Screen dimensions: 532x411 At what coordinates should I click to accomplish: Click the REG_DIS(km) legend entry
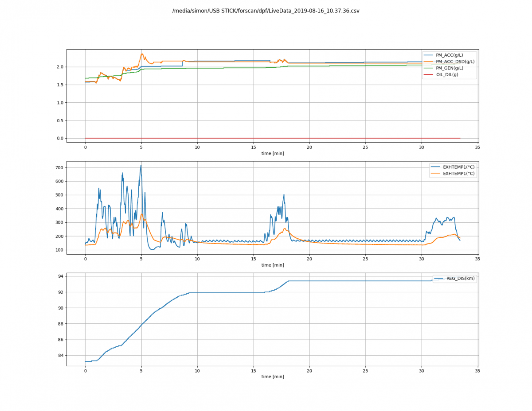click(454, 279)
